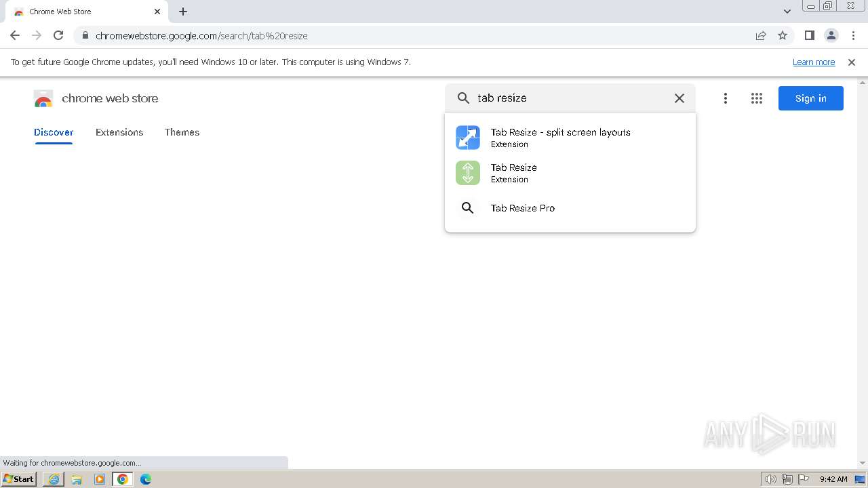The width and height of the screenshot is (868, 488).
Task: Open the Windows Start button
Action: click(18, 479)
